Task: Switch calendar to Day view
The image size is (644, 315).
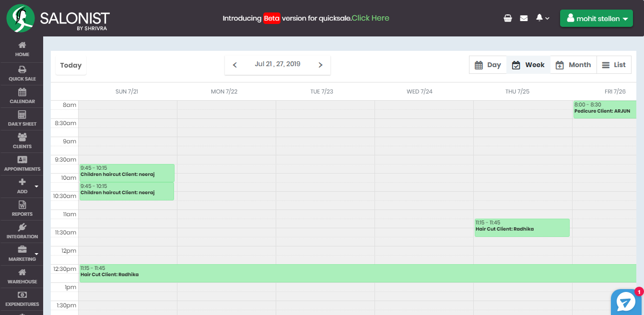Action: 488,64
